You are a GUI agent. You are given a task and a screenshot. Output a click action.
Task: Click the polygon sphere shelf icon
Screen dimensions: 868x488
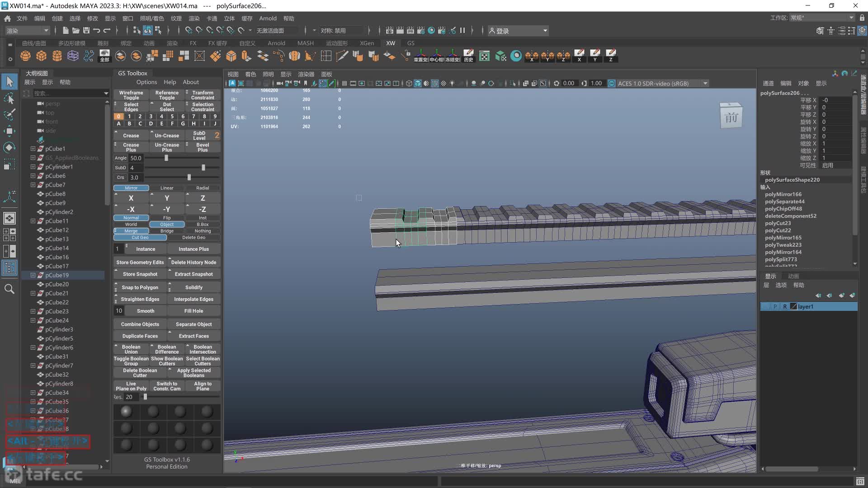click(x=26, y=56)
